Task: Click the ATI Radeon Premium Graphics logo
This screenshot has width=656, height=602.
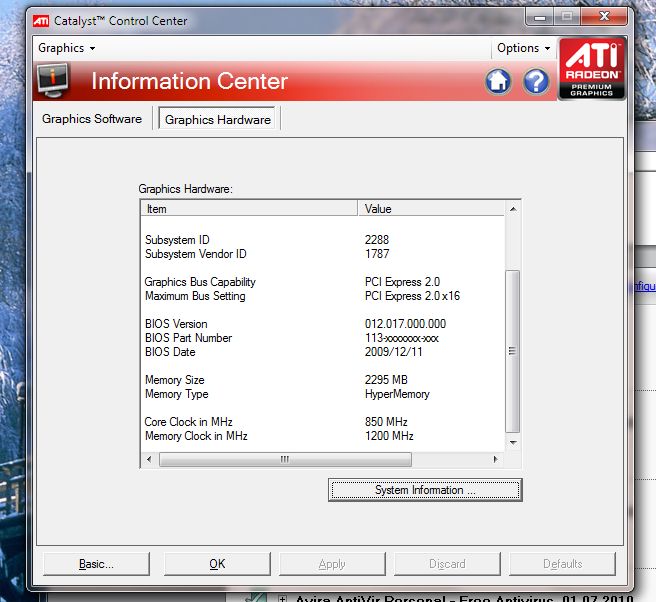Action: [x=592, y=69]
